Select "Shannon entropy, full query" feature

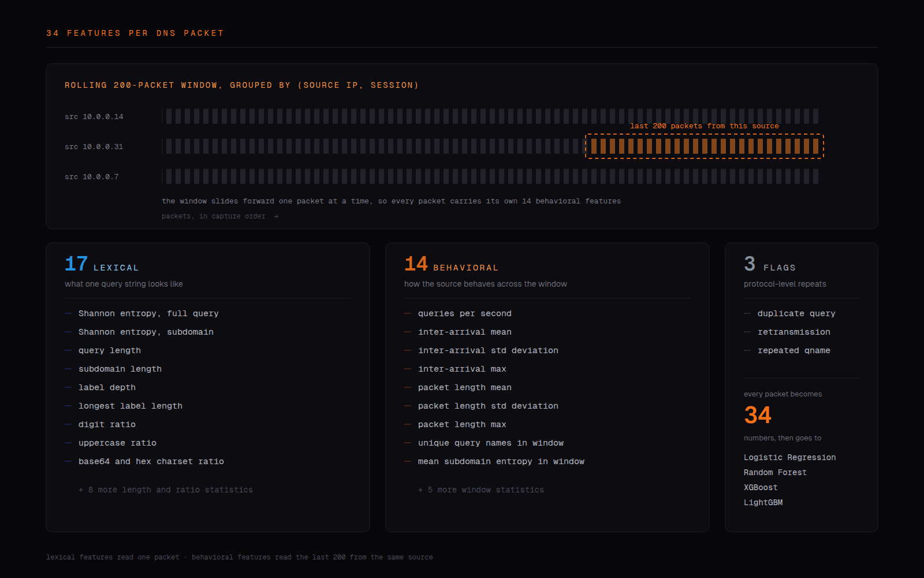(148, 313)
